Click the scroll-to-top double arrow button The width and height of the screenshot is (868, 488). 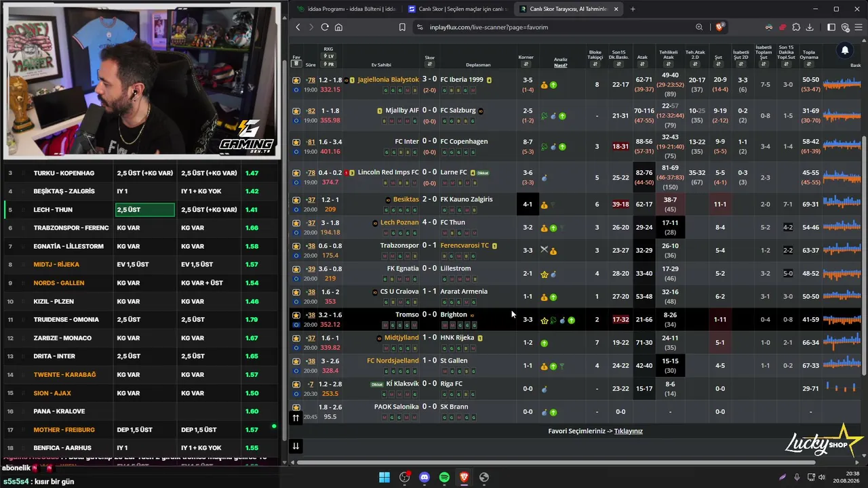296,418
